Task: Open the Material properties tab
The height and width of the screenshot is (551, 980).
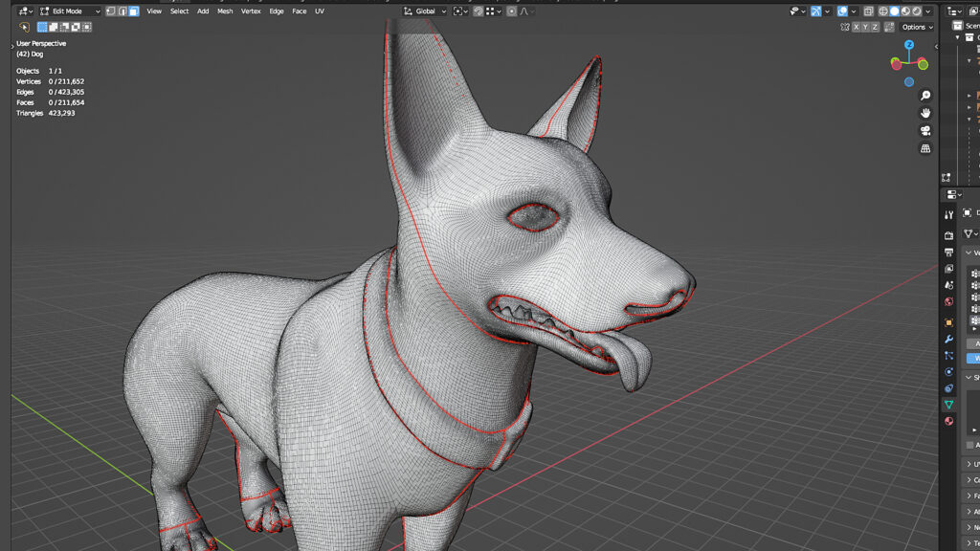Action: [x=948, y=421]
